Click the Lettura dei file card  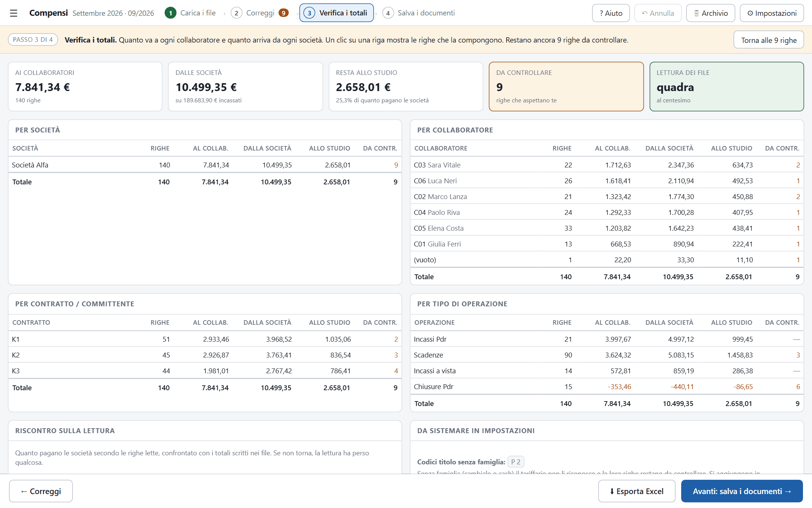727,87
